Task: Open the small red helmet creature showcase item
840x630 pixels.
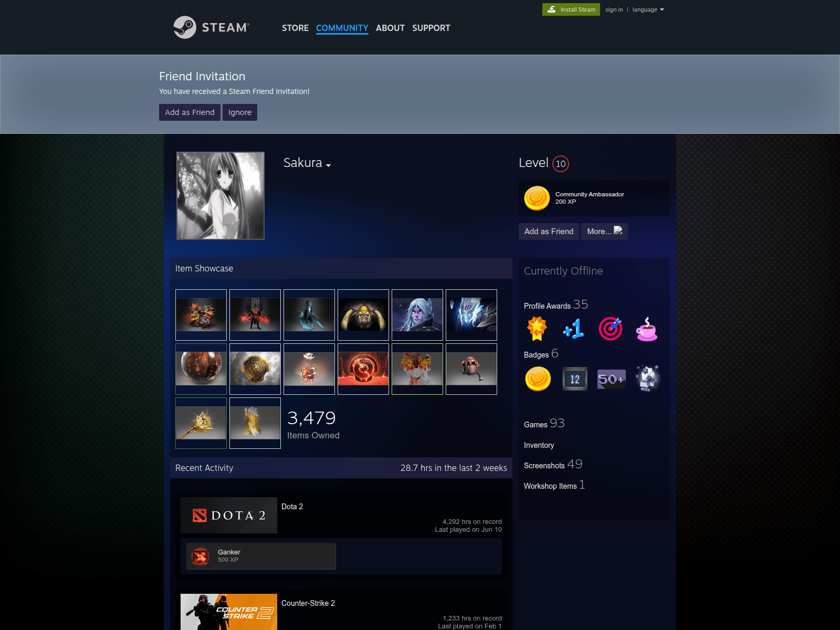Action: tap(471, 369)
